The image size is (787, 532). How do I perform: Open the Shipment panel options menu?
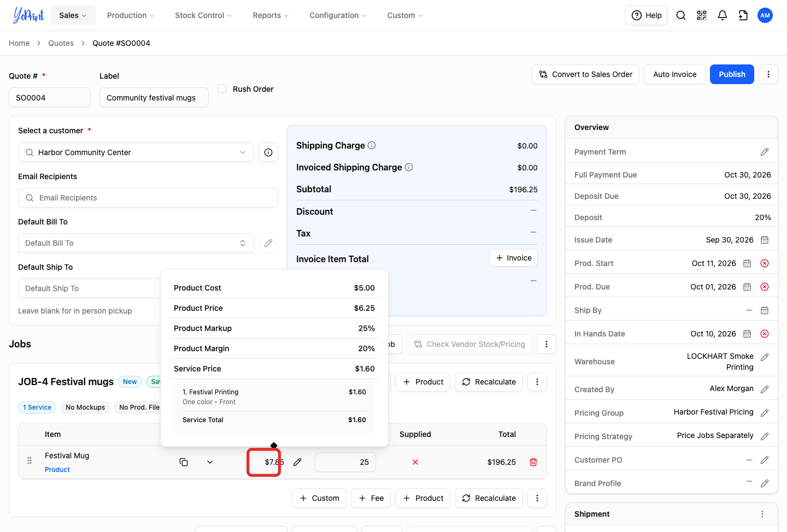point(762,514)
